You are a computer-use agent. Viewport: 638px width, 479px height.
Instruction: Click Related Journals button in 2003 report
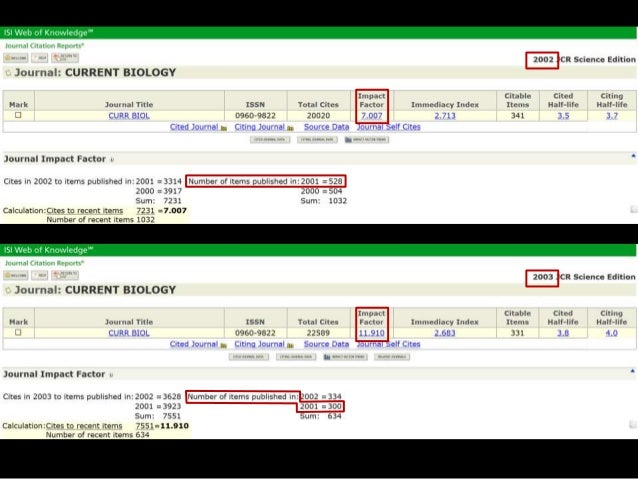[392, 357]
